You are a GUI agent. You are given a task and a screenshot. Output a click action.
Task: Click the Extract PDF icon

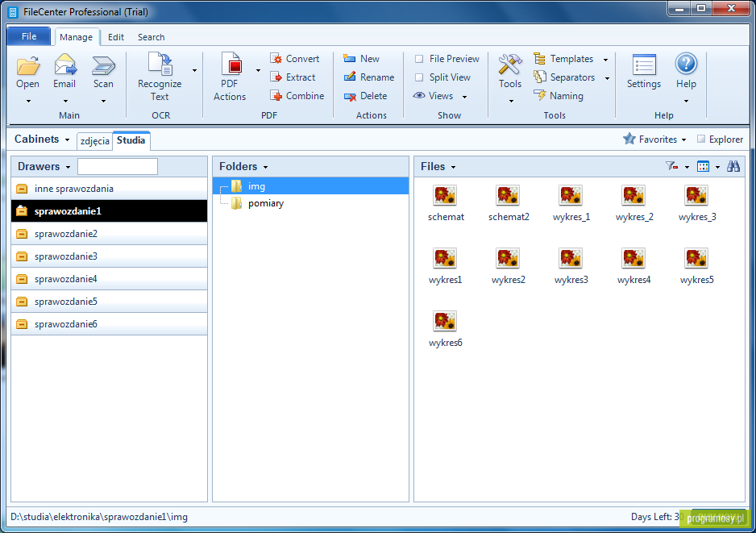click(x=276, y=77)
